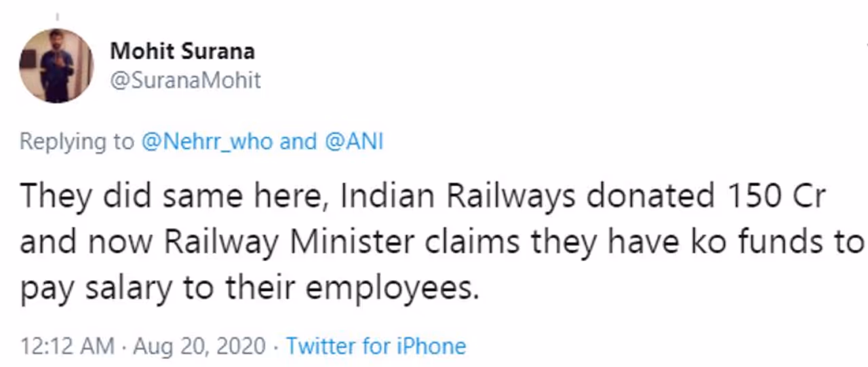Open the @Nehrr_who mention link
Image resolution: width=868 pixels, height=367 pixels.
point(208,142)
